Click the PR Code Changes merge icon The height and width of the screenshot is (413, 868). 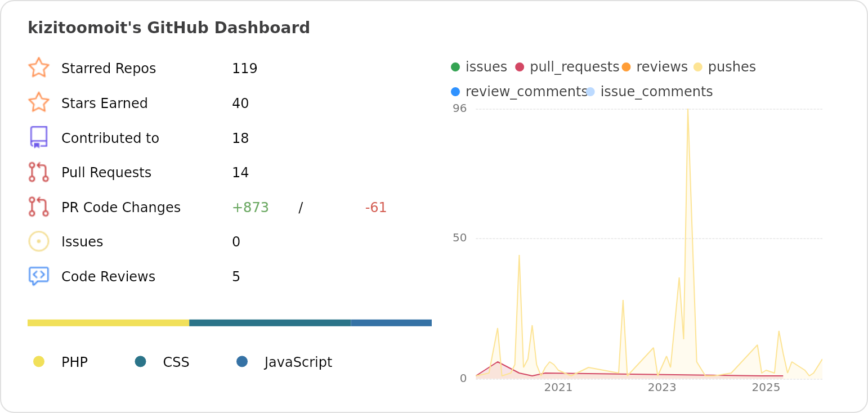pyautogui.click(x=39, y=207)
